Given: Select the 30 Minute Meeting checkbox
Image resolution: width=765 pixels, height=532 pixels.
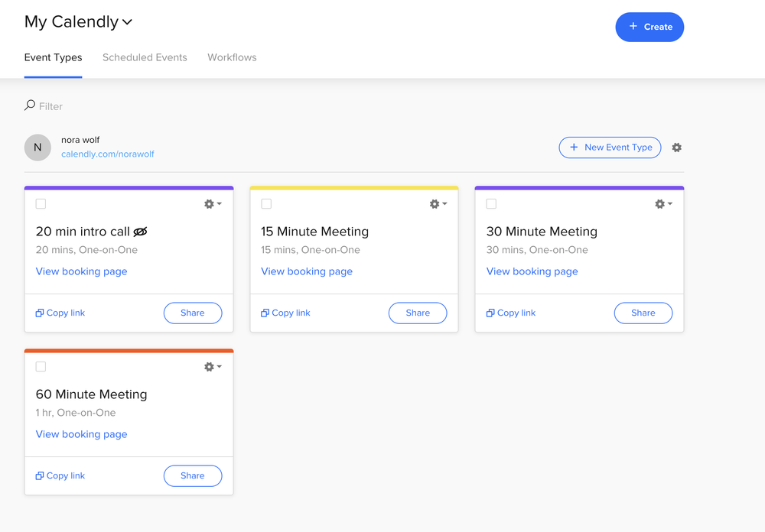Looking at the screenshot, I should click(491, 204).
